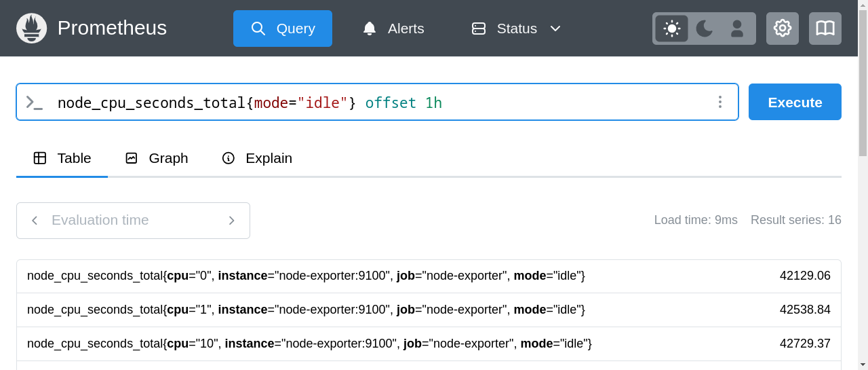Open documentation with the book icon
868x370 pixels.
(x=825, y=29)
